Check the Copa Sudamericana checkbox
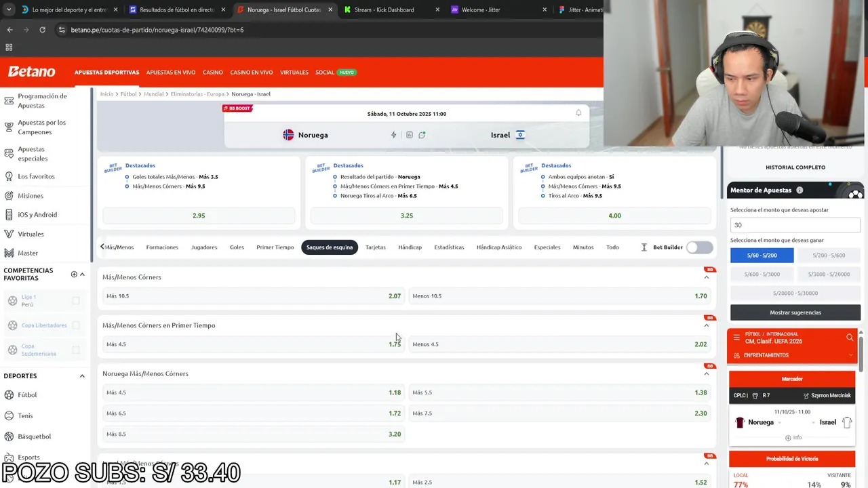Viewport: 868px width, 488px height. 76,350
